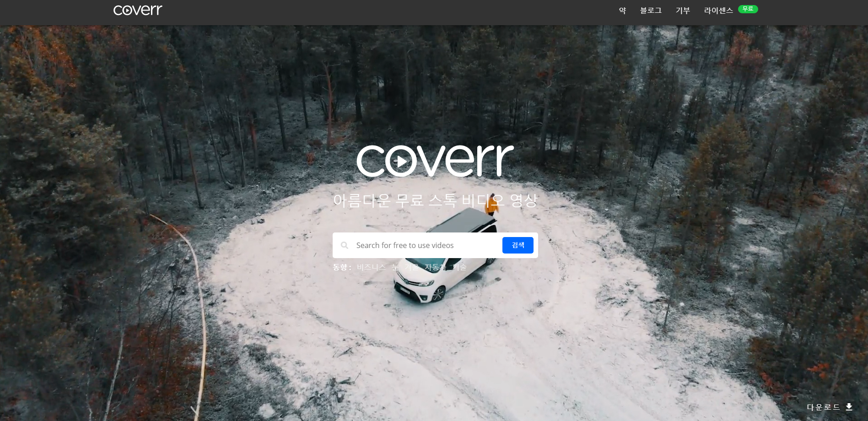Click the large center Coverr logo
The image size is (868, 421).
[x=435, y=161]
